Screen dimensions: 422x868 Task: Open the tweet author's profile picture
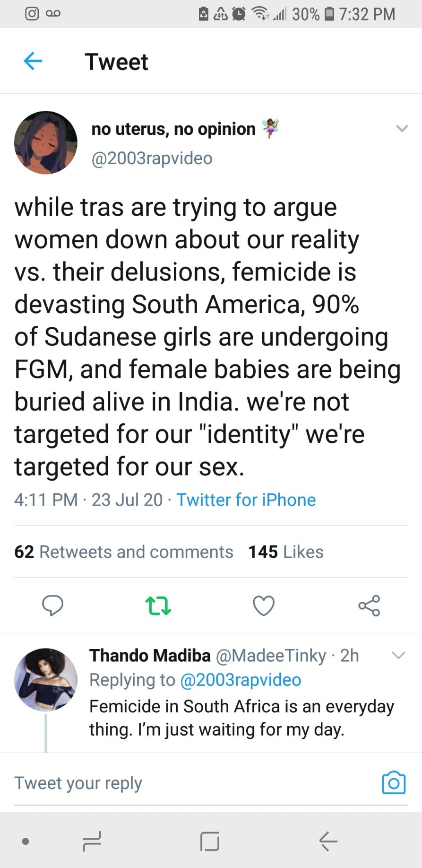click(46, 142)
